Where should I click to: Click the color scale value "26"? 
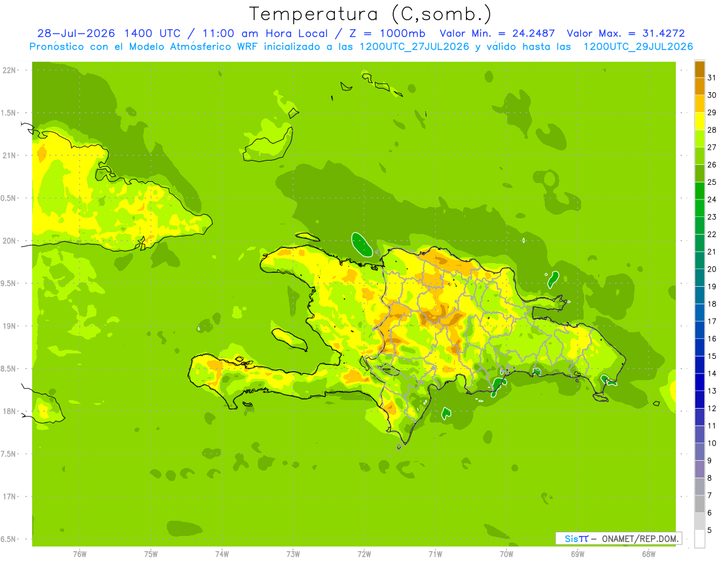pyautogui.click(x=712, y=165)
